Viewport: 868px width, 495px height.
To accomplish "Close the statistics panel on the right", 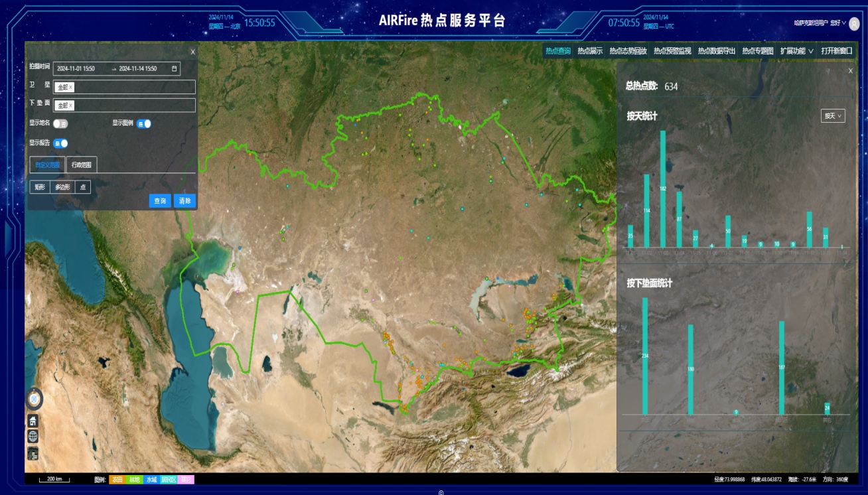I will coord(850,71).
